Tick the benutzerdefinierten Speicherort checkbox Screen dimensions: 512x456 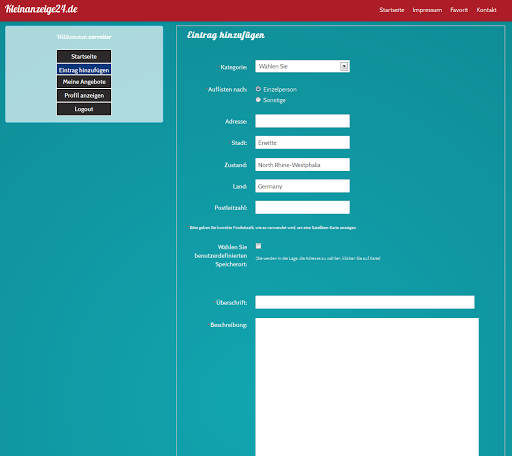pyautogui.click(x=258, y=246)
